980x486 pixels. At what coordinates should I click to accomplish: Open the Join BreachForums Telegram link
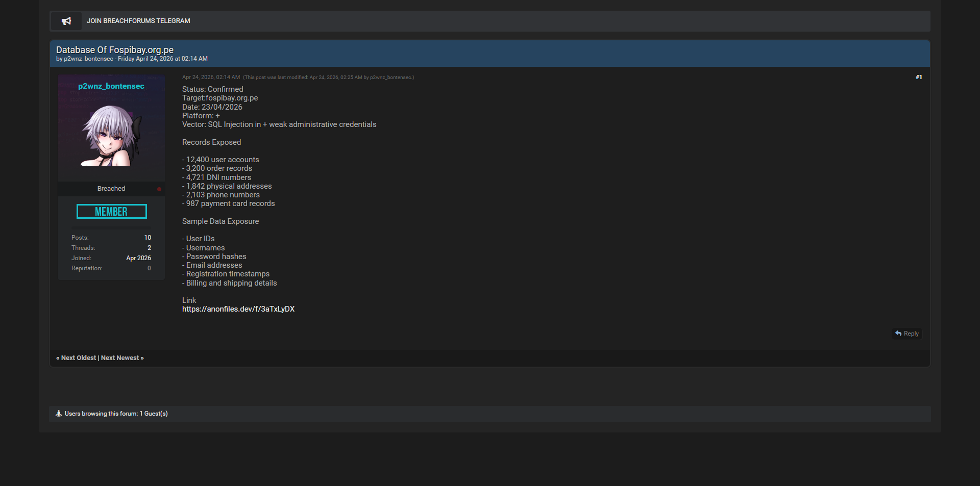pos(138,21)
